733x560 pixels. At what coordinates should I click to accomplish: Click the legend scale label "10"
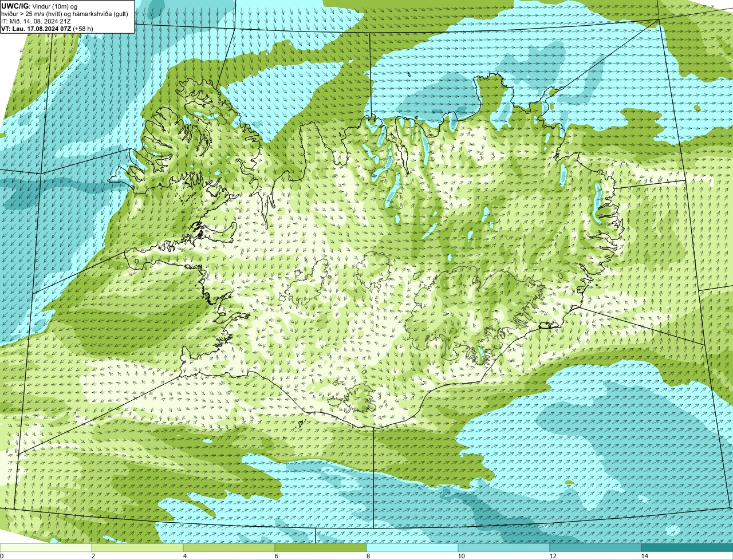(x=461, y=556)
